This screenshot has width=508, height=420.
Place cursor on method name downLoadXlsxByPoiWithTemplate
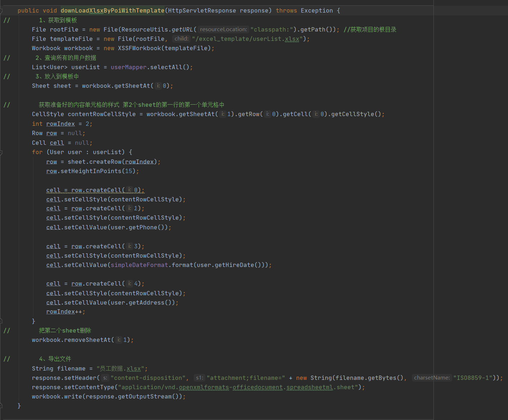tap(113, 11)
